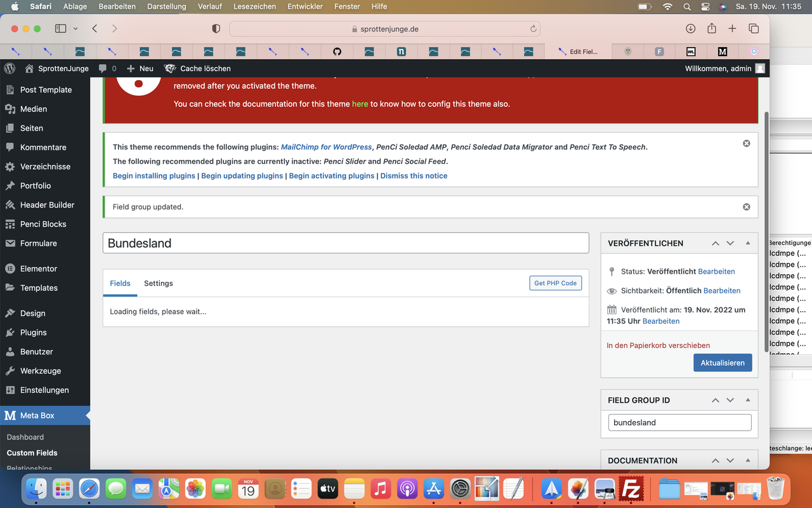
Task: Open Dashboard submenu under Meta Box
Action: pyautogui.click(x=25, y=437)
